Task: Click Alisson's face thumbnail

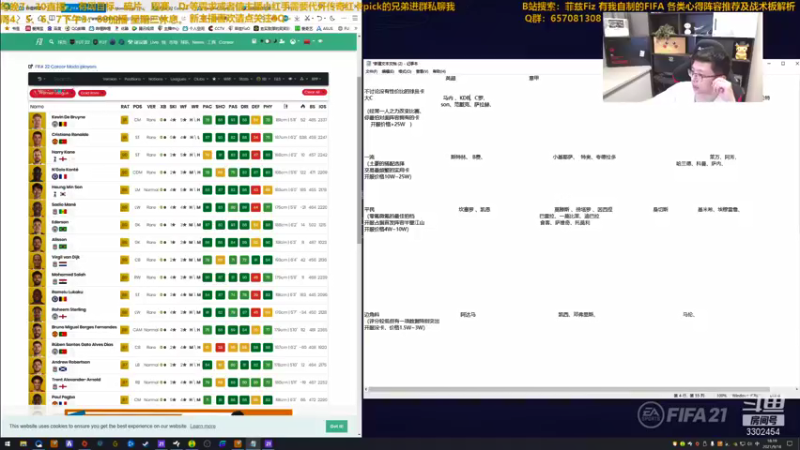Action: 37,243
